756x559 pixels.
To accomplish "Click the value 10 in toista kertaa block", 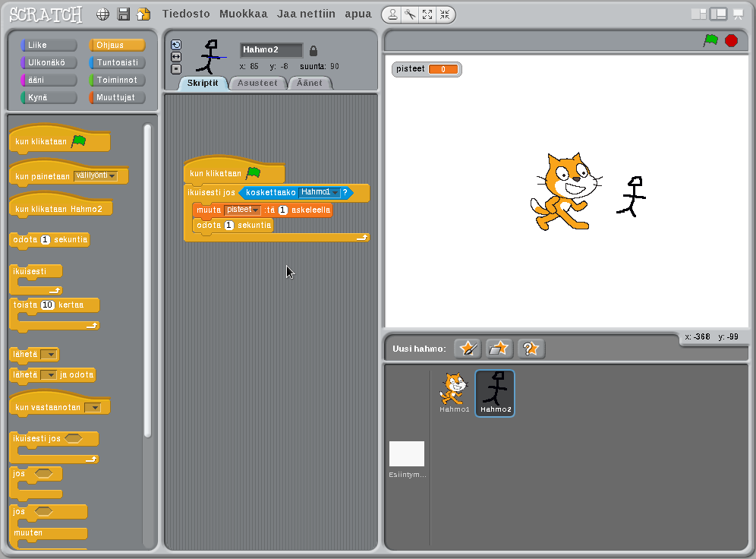I will click(x=47, y=305).
